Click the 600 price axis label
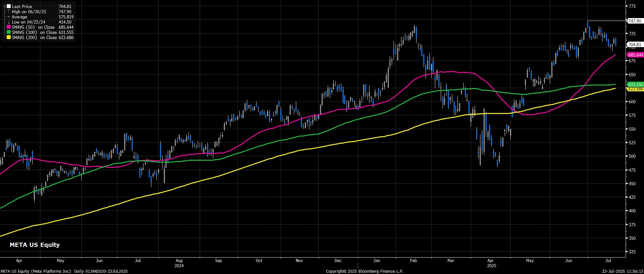Image resolution: width=644 pixels, height=274 pixels. [x=632, y=102]
